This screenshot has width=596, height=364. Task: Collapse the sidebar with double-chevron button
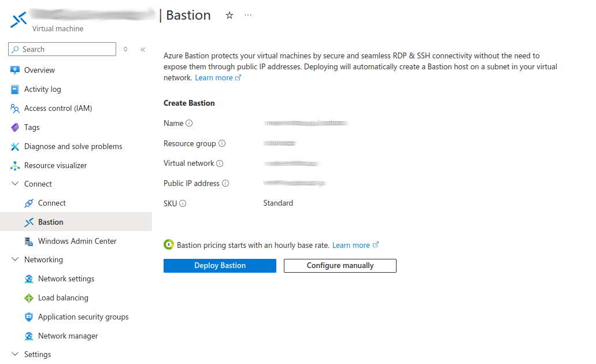(143, 49)
